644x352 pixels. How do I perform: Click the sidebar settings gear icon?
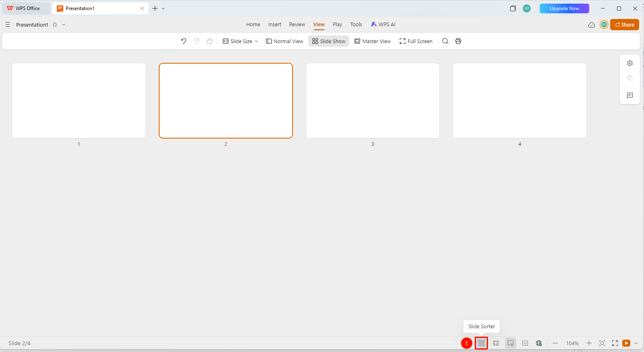630,63
